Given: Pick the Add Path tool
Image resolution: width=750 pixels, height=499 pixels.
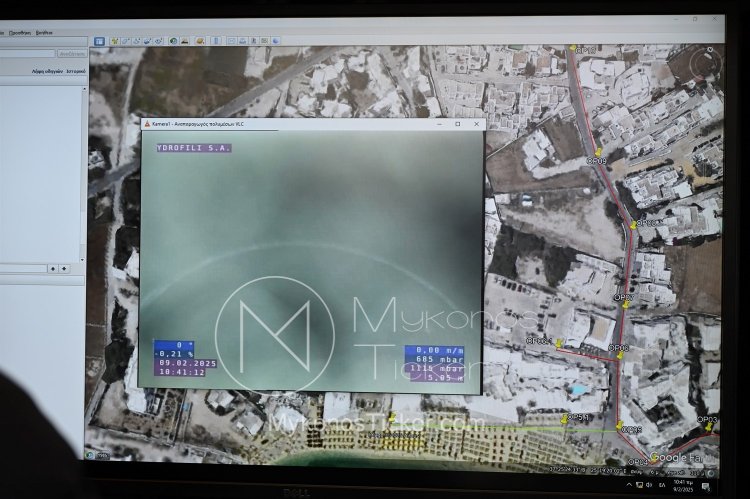Looking at the screenshot, I should [136, 41].
